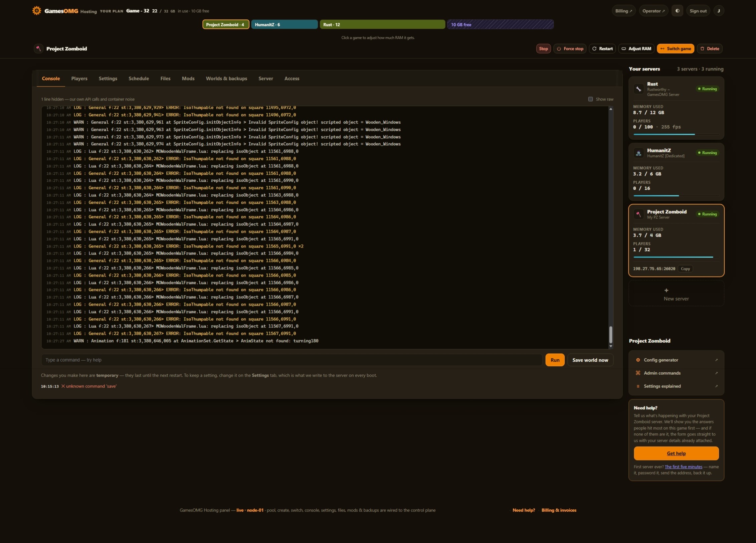This screenshot has width=756, height=543.
Task: Click the Stop button power icon on Force stop
Action: coord(559,49)
